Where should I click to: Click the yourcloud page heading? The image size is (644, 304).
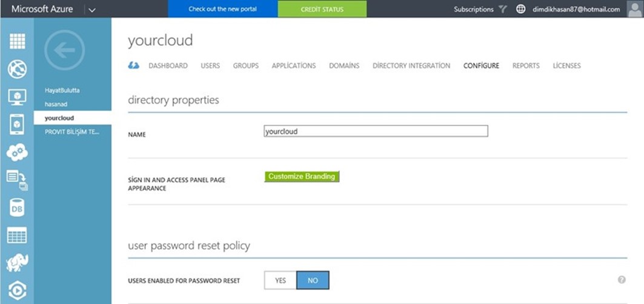point(160,41)
